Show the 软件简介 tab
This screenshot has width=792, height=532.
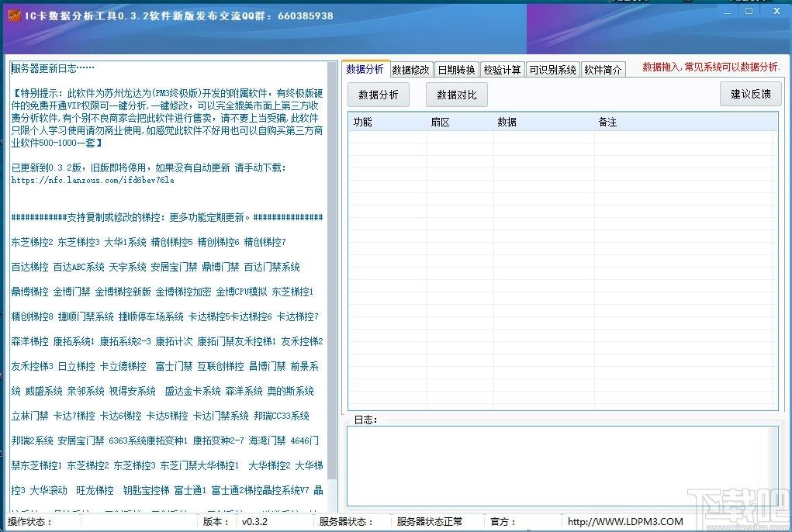coord(603,70)
